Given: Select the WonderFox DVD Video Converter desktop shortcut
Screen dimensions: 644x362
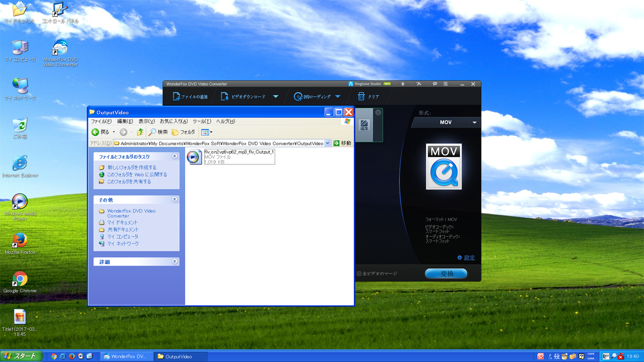Looking at the screenshot, I should 60,53.
